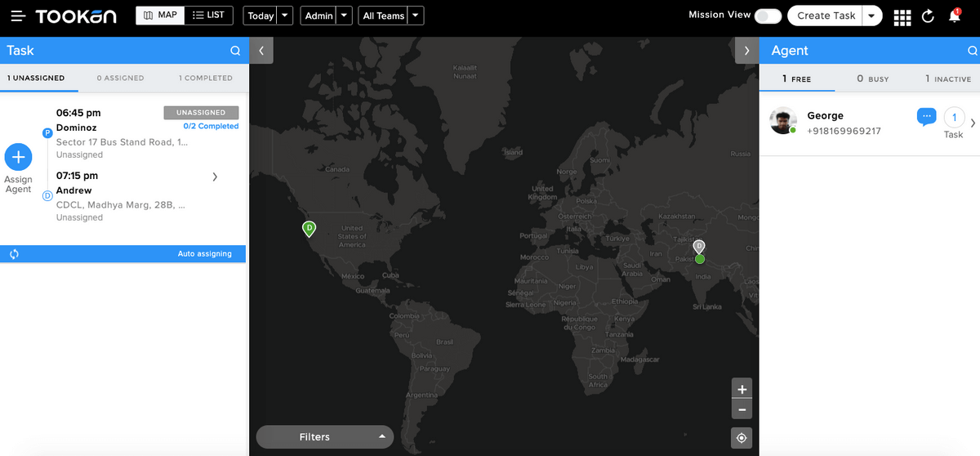Viewport: 980px width, 456px height.
Task: Select the Inactive agents tab
Action: tap(947, 79)
